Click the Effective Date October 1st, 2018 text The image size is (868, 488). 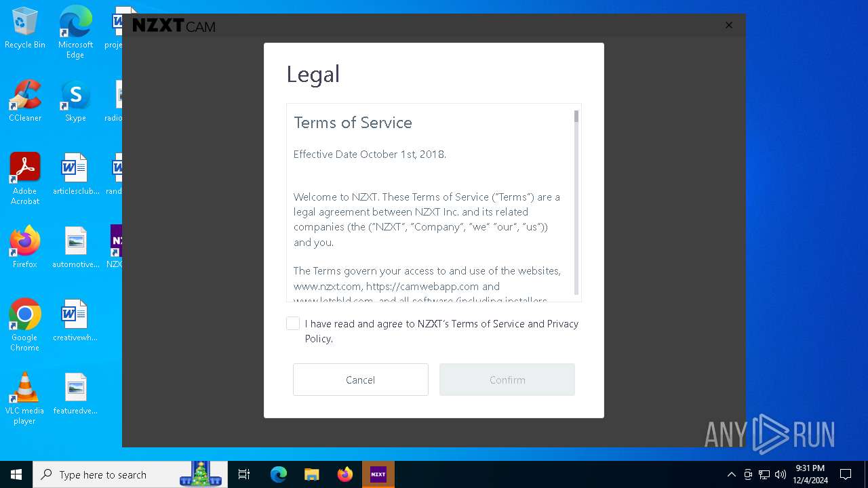[x=370, y=154]
